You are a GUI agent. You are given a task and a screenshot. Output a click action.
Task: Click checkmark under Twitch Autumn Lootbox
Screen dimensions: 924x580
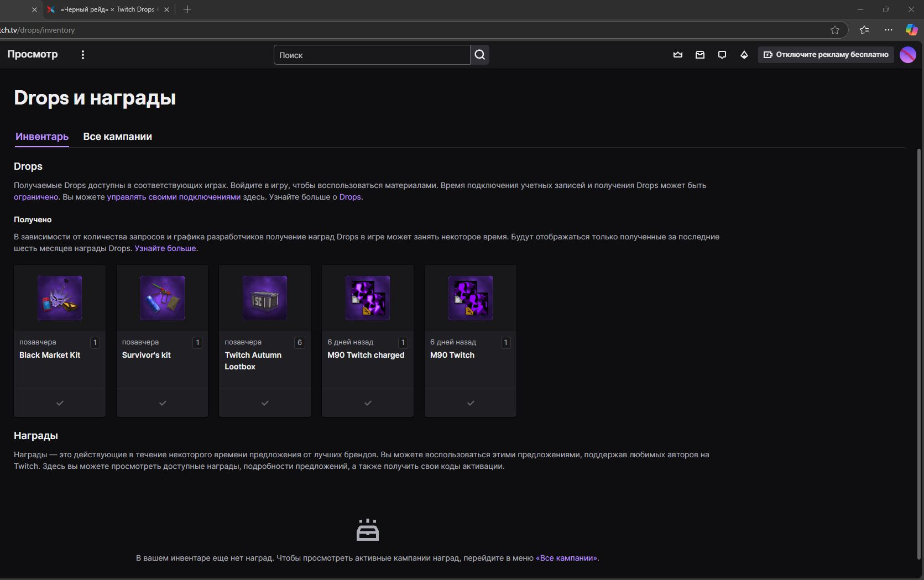coord(265,403)
